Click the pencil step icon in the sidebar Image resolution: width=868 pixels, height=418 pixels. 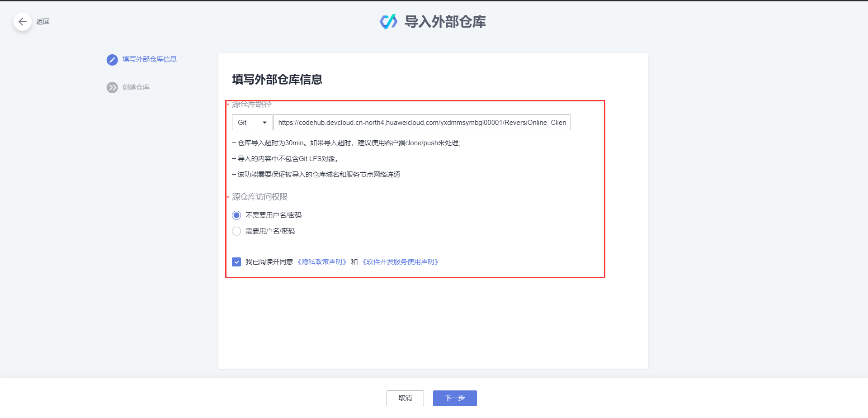(x=112, y=59)
